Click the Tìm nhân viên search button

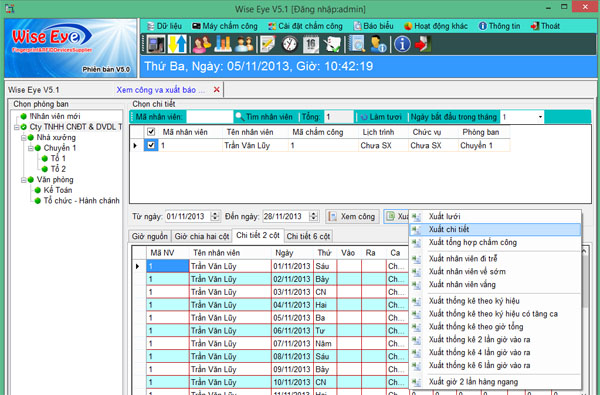click(x=264, y=117)
